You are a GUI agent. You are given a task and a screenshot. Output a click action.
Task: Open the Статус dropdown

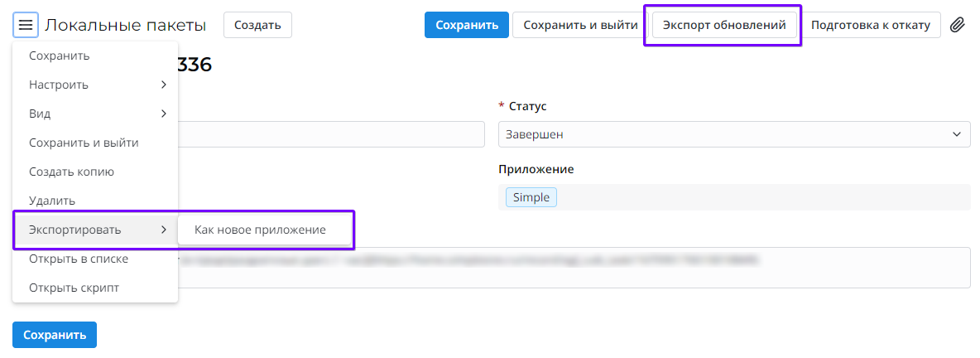coord(734,134)
